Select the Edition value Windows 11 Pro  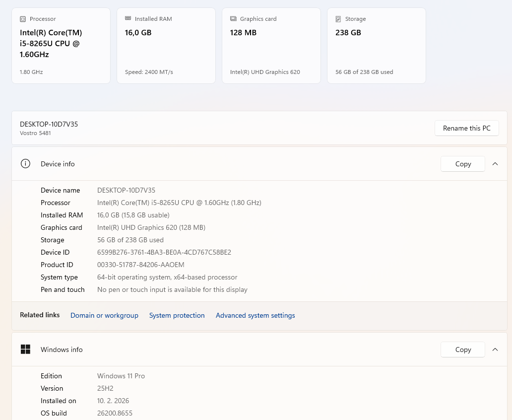pyautogui.click(x=121, y=376)
